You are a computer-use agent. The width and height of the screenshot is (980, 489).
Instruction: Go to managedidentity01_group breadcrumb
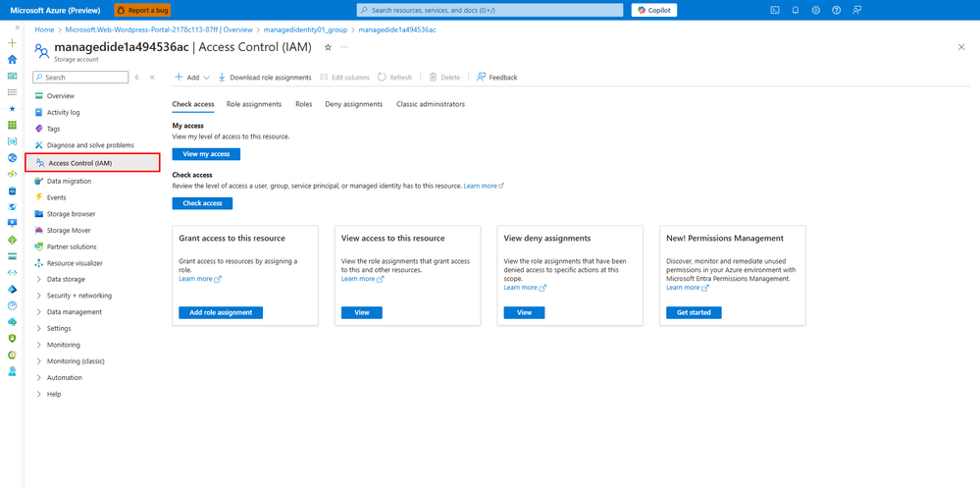tap(306, 29)
